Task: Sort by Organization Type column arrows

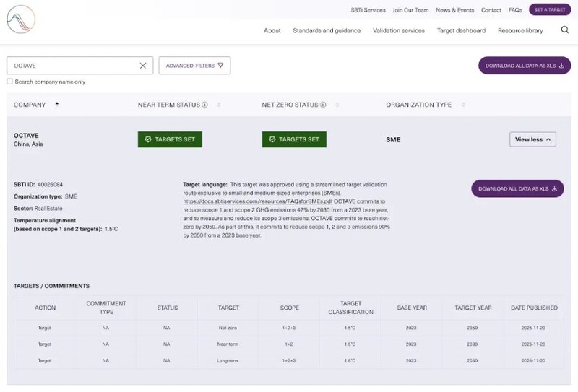Action: point(463,105)
